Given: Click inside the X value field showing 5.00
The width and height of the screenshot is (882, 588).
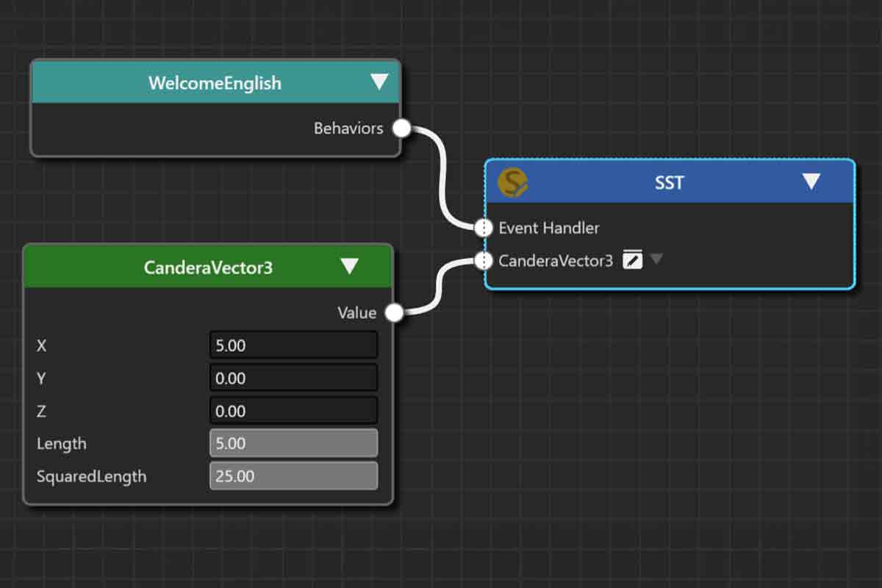Looking at the screenshot, I should [x=293, y=345].
